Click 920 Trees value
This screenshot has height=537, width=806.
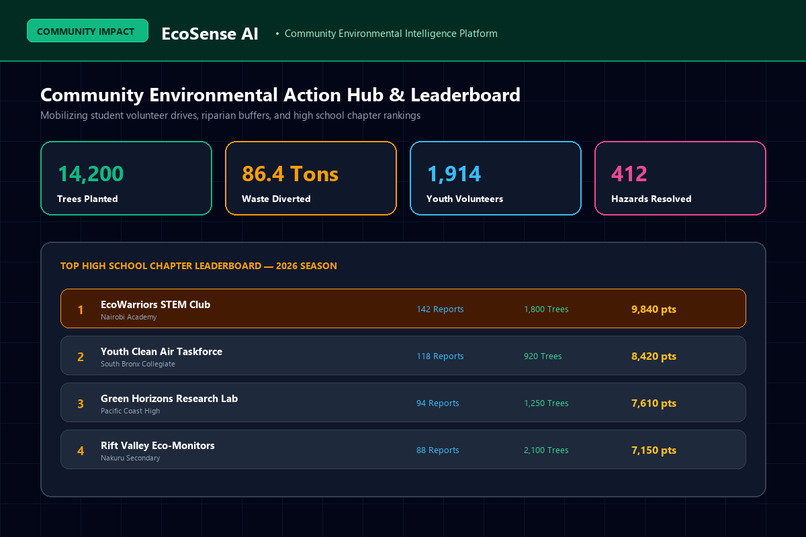click(x=543, y=356)
